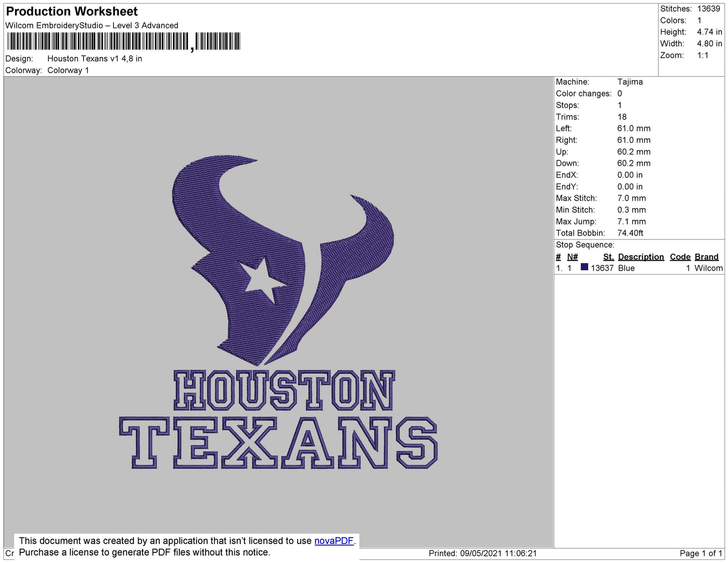The image size is (728, 563).
Task: Select design name 'Houston Texans v1 4,8 in'
Action: tap(95, 58)
